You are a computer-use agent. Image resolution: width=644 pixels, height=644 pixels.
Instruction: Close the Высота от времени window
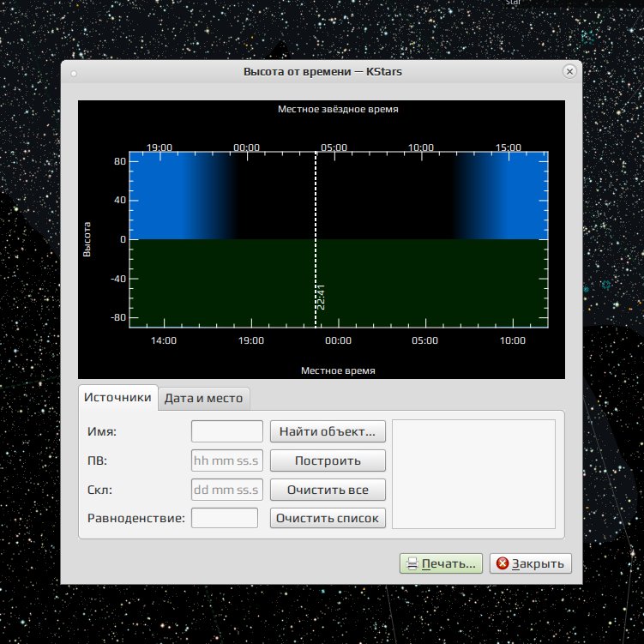(569, 71)
